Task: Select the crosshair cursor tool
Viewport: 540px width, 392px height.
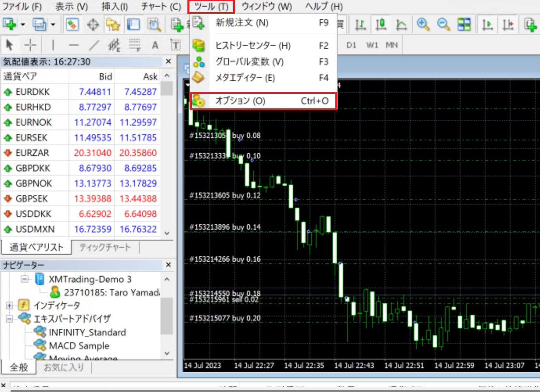Action: 30,45
